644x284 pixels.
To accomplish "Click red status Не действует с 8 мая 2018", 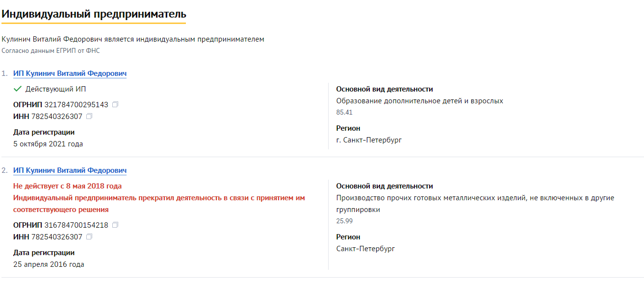I will click(x=67, y=187).
